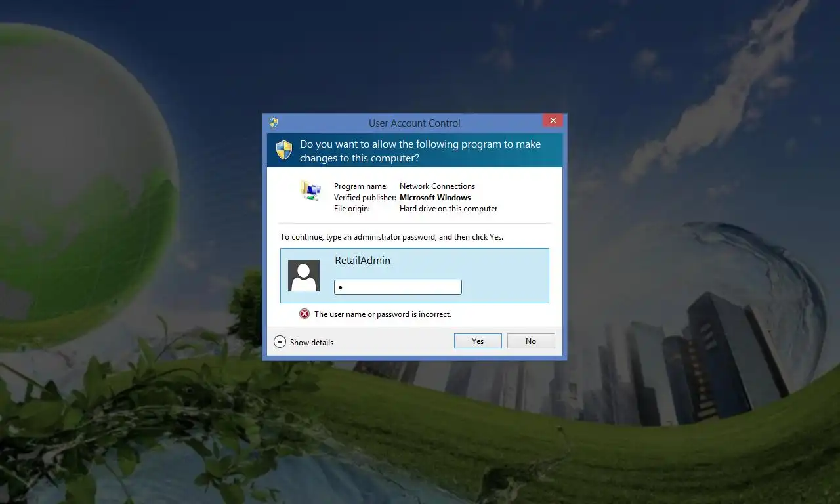
Task: Click the Yes button
Action: point(478,341)
